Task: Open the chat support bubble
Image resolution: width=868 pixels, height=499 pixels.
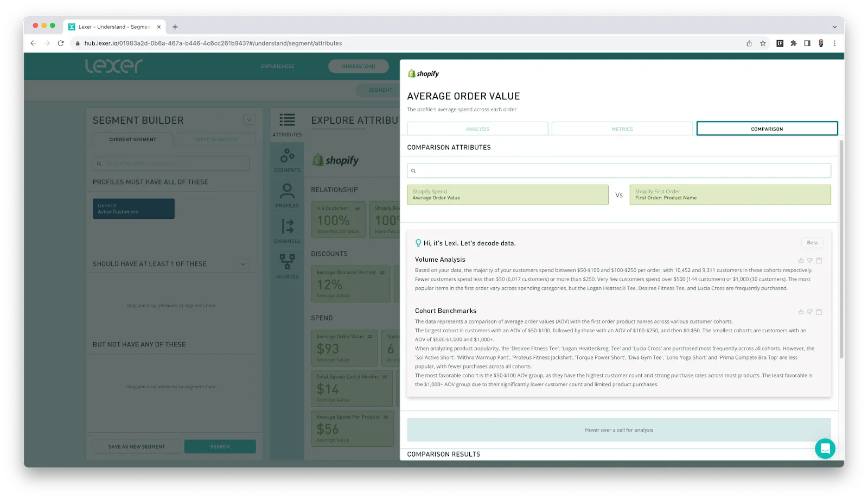Action: (825, 449)
